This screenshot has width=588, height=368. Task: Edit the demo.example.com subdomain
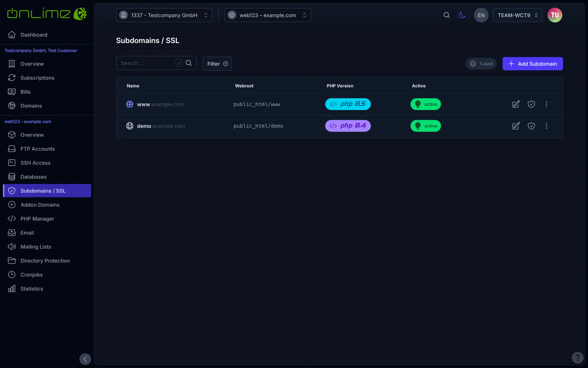tap(516, 126)
